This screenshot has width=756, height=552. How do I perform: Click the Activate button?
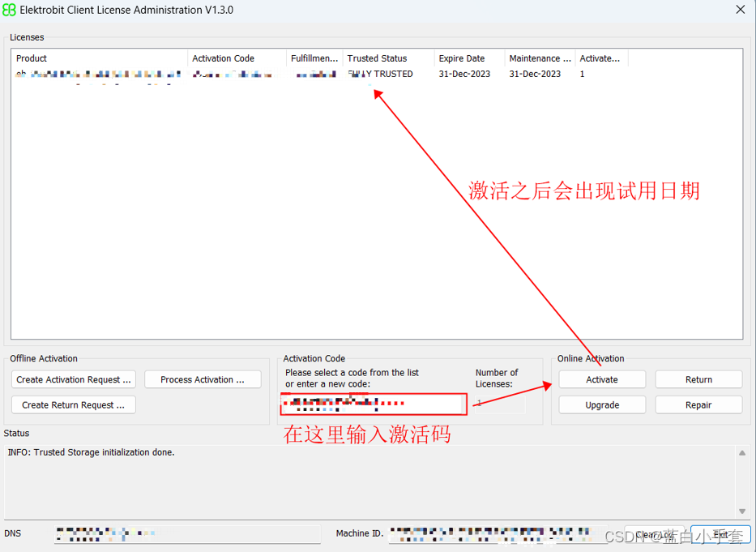(602, 379)
